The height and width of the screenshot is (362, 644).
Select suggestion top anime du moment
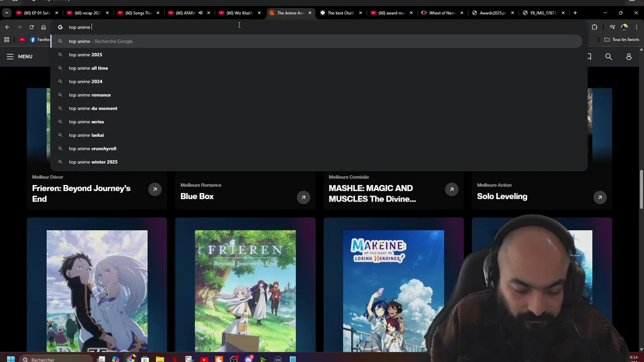(x=317, y=108)
